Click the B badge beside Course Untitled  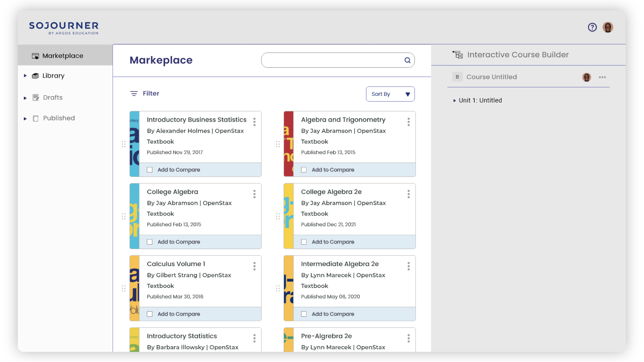point(457,77)
